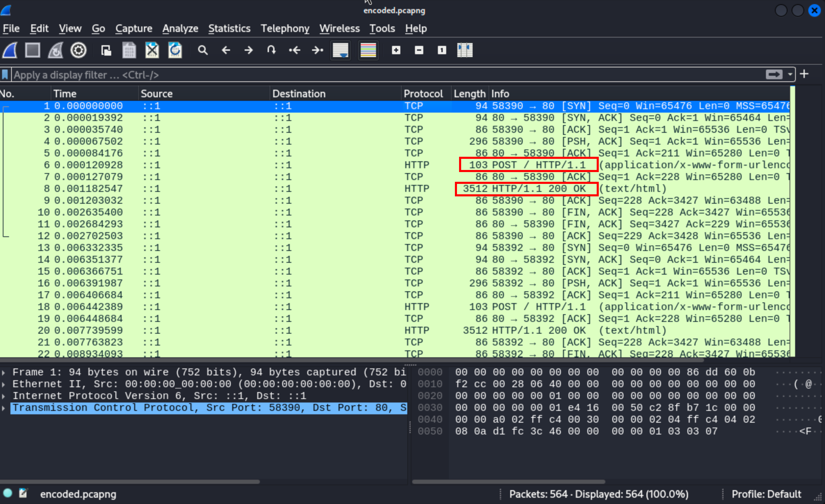Expand the Frame 1 details row
The image size is (825, 504).
[x=3, y=372]
